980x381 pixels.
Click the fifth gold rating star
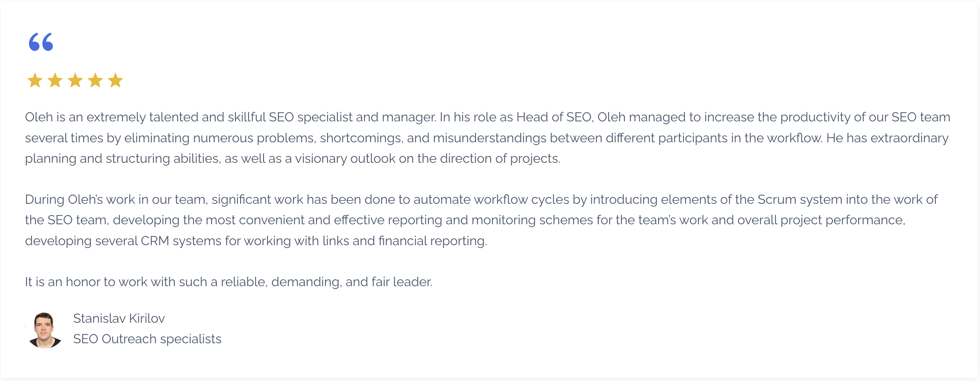point(115,80)
